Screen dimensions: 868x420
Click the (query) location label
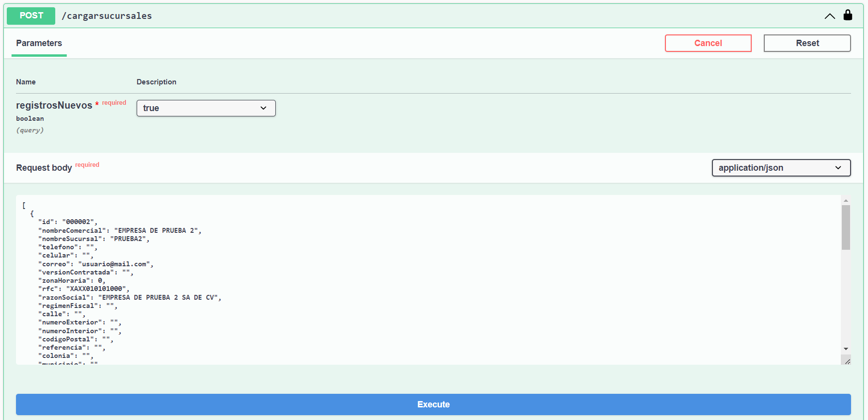tap(30, 130)
